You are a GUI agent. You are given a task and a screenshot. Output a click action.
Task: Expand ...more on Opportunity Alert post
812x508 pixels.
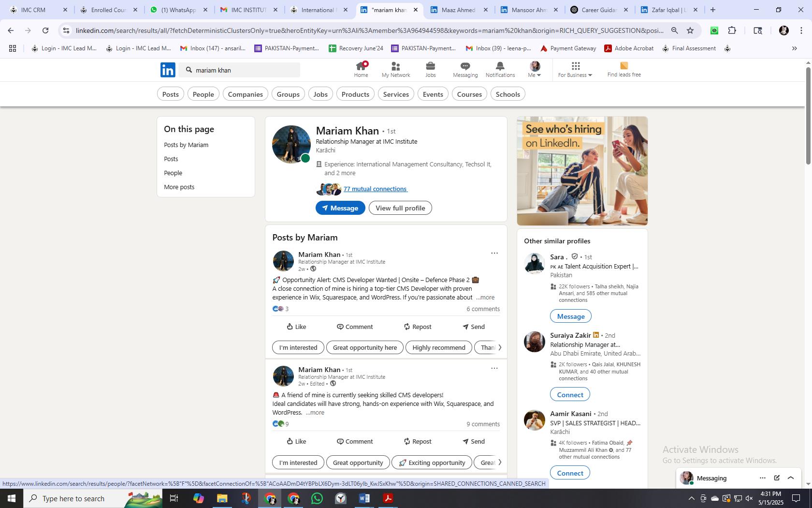point(485,298)
